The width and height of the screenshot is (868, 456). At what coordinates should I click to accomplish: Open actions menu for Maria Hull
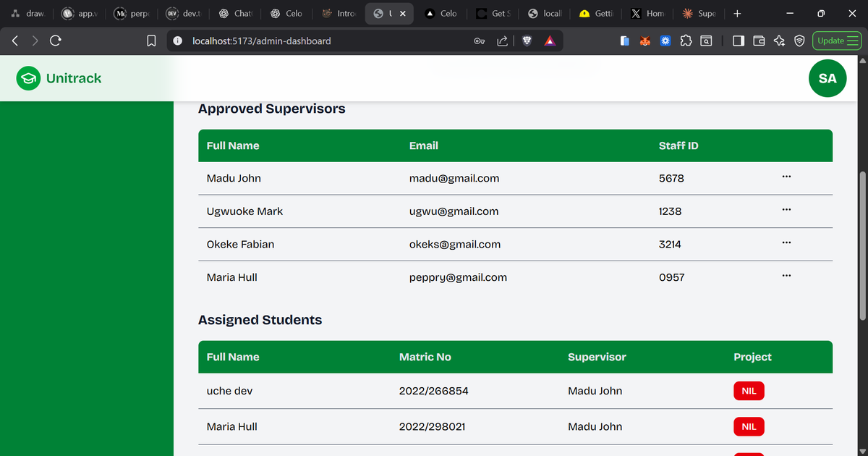pyautogui.click(x=786, y=274)
